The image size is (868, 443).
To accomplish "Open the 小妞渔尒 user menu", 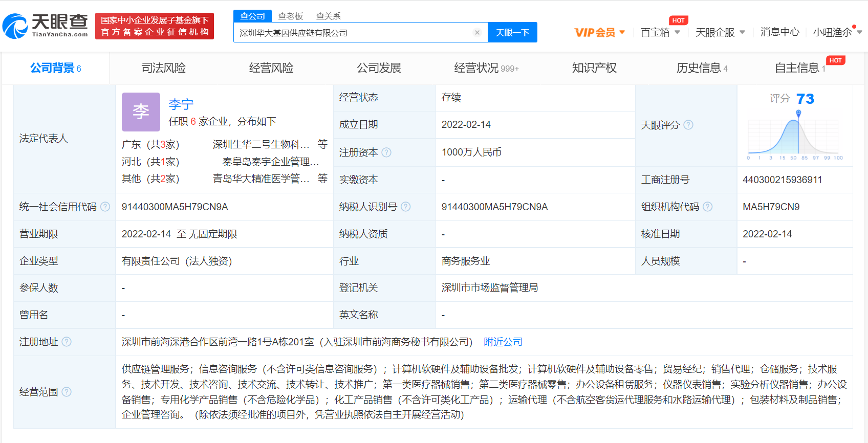I will point(837,32).
